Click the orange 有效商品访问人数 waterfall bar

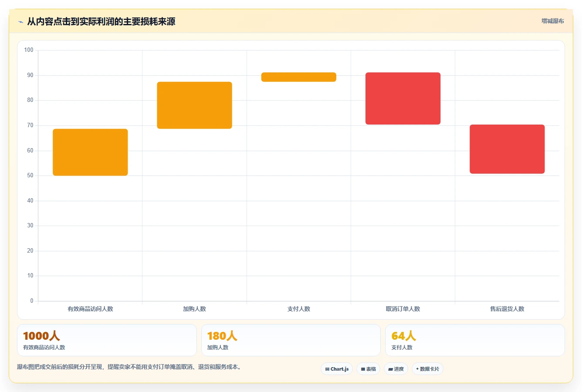click(90, 152)
